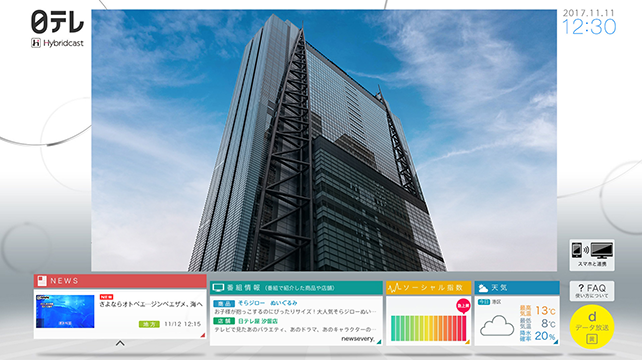Click the Nittele logo
The image size is (642, 360).
[57, 22]
